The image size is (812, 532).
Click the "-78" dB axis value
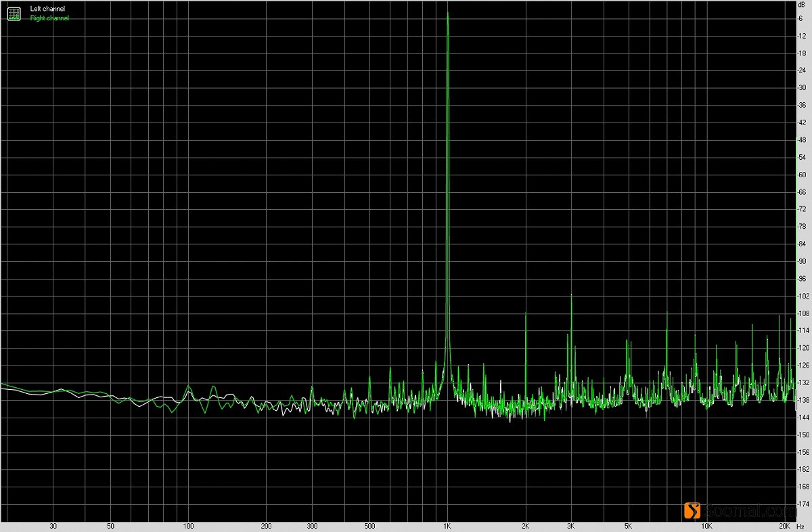(x=802, y=227)
